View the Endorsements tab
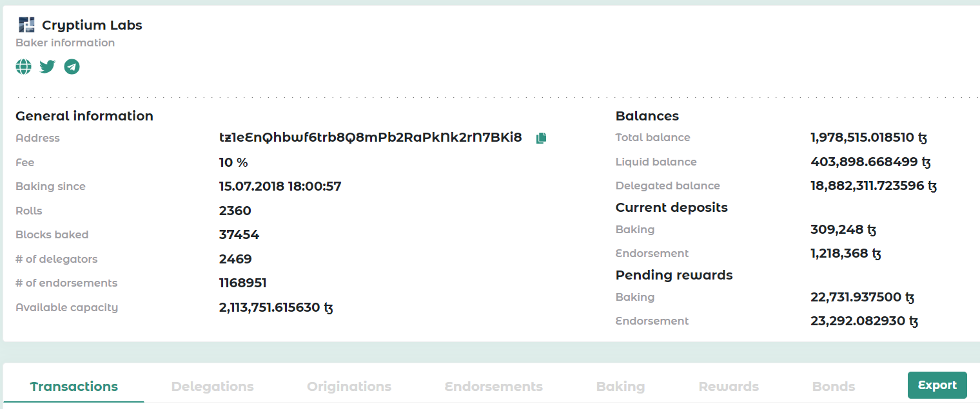 click(493, 386)
